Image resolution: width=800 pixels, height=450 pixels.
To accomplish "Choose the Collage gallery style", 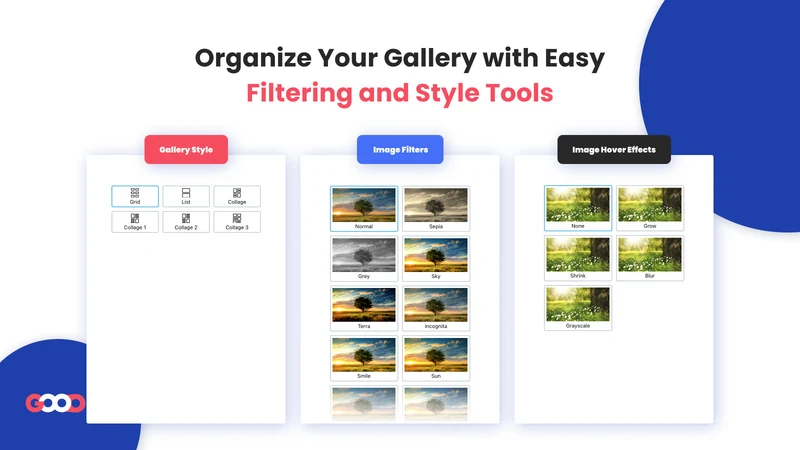I will click(x=237, y=196).
